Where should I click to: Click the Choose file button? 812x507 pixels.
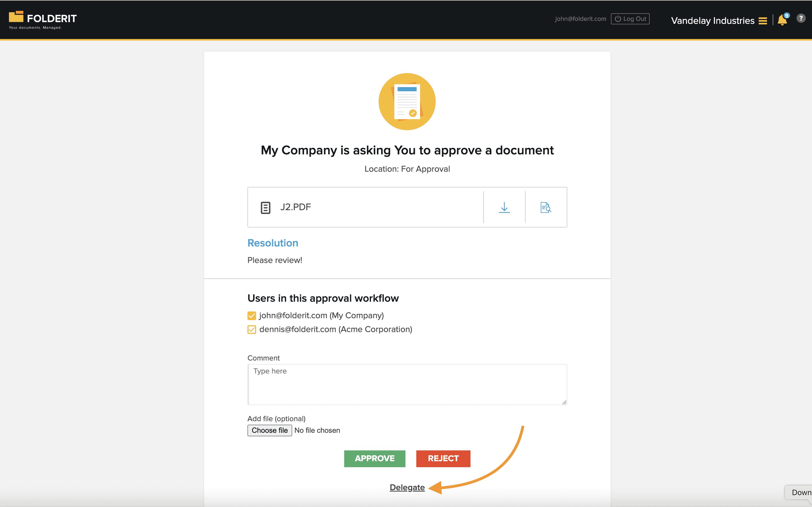click(x=269, y=430)
